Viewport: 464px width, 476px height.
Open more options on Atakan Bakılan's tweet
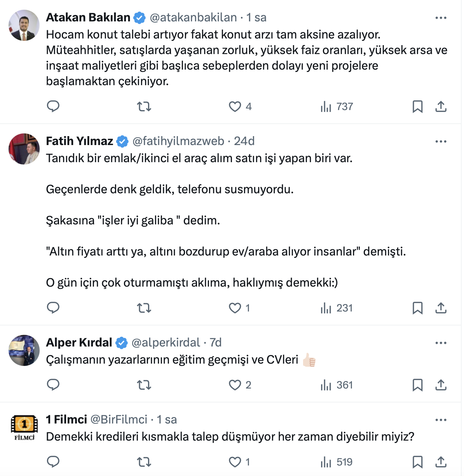441,18
